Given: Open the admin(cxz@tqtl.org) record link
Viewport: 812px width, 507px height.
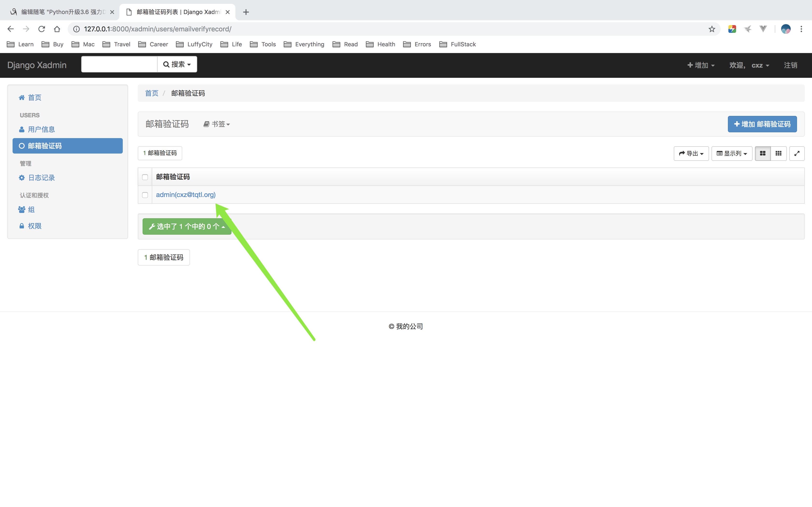Looking at the screenshot, I should click(x=186, y=195).
